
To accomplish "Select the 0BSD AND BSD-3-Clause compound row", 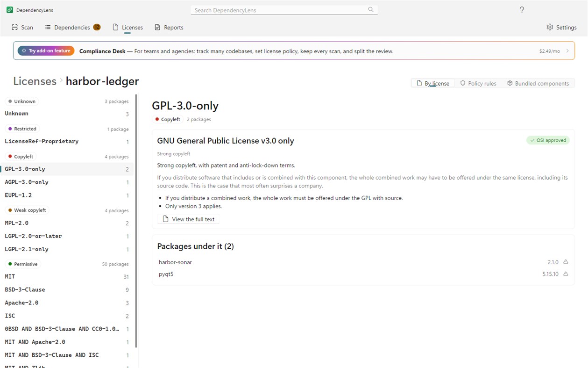I will [x=67, y=329].
